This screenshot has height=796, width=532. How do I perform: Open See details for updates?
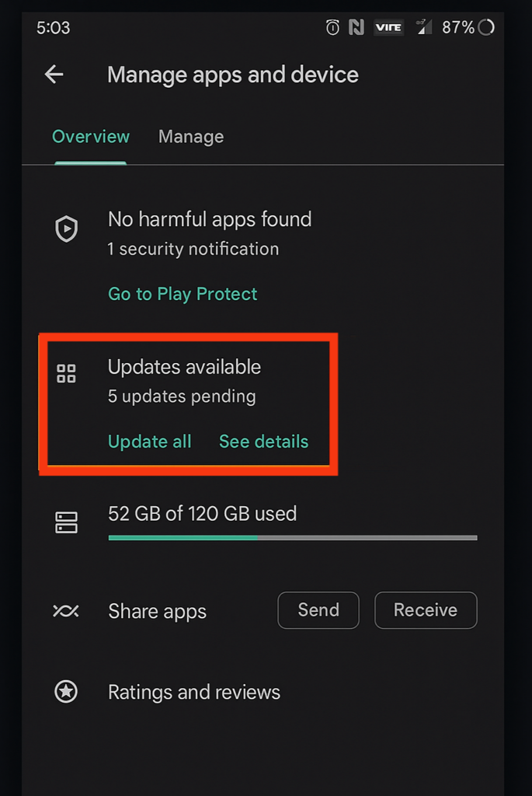tap(264, 442)
